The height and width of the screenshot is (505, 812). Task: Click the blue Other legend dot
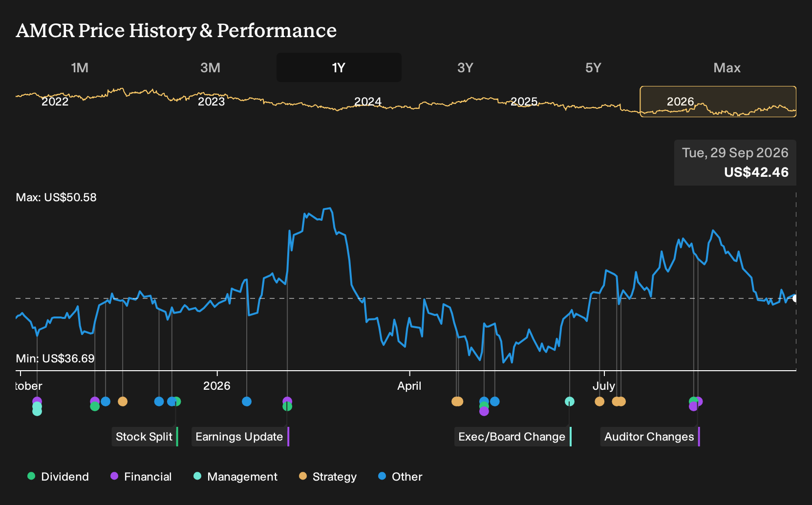pyautogui.click(x=382, y=476)
